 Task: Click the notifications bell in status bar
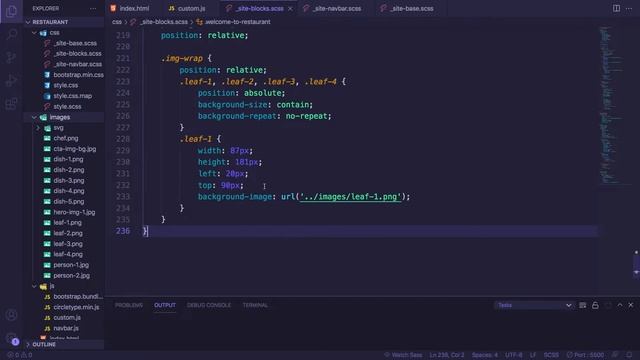(x=629, y=355)
